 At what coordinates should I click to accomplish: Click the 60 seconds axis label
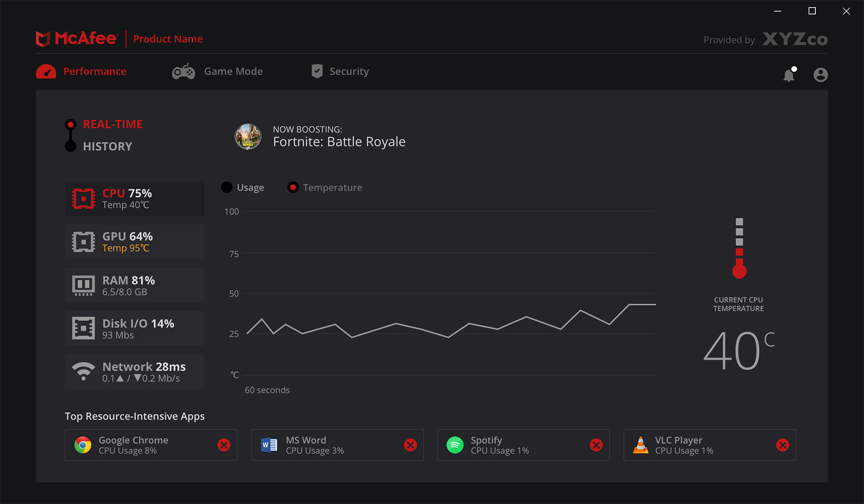pos(267,390)
